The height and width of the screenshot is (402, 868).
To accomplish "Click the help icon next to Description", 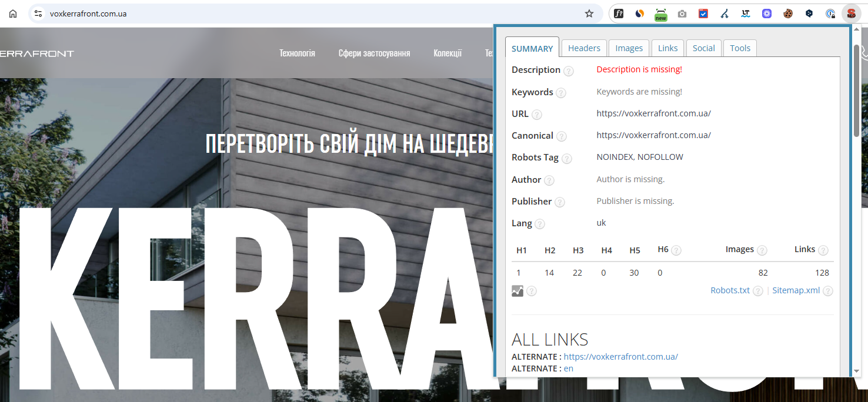I will [568, 71].
